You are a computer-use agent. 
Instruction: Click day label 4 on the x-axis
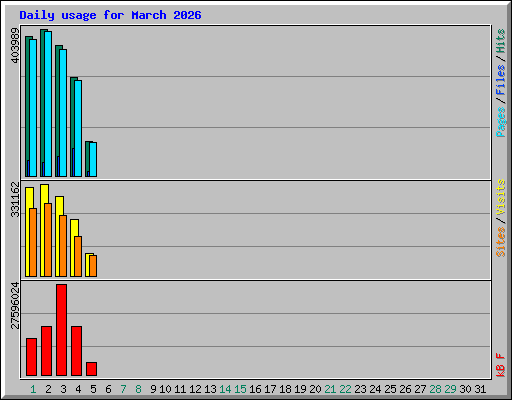(x=78, y=389)
